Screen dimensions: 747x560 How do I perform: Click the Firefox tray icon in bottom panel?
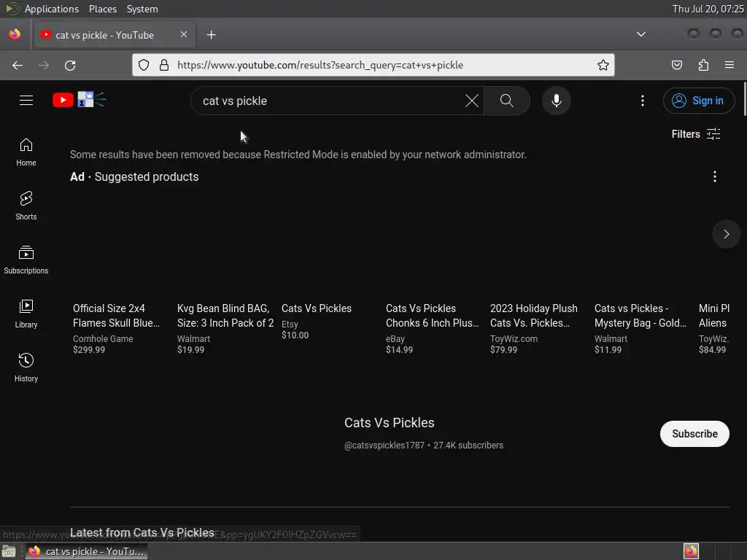(691, 551)
